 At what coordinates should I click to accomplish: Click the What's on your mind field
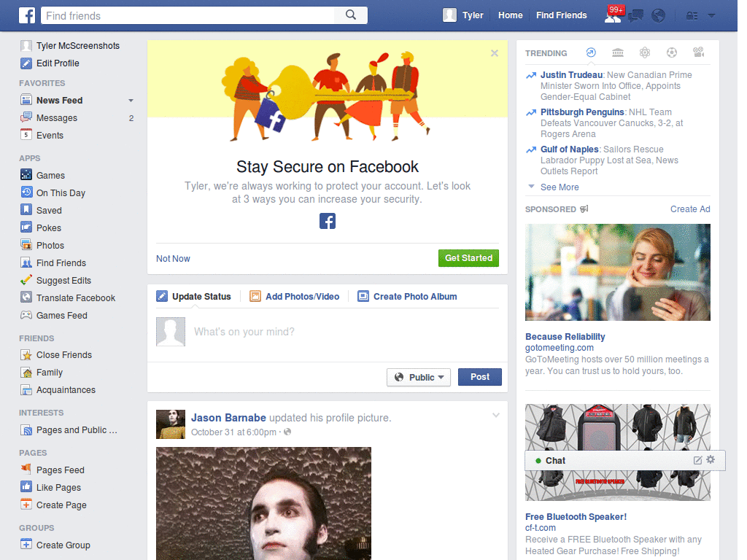click(292, 332)
